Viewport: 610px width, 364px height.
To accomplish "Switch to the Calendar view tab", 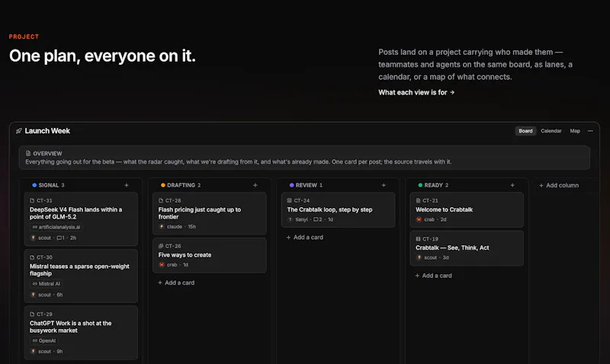I will pos(551,131).
